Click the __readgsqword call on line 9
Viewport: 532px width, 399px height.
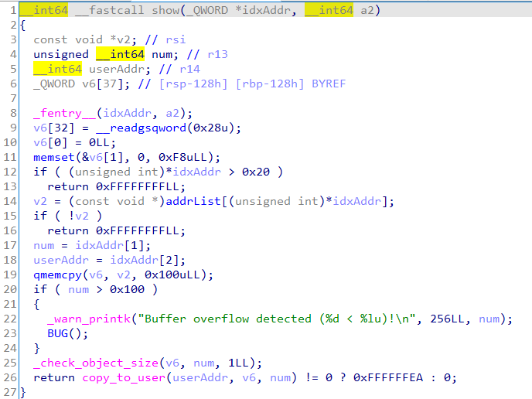(x=142, y=128)
